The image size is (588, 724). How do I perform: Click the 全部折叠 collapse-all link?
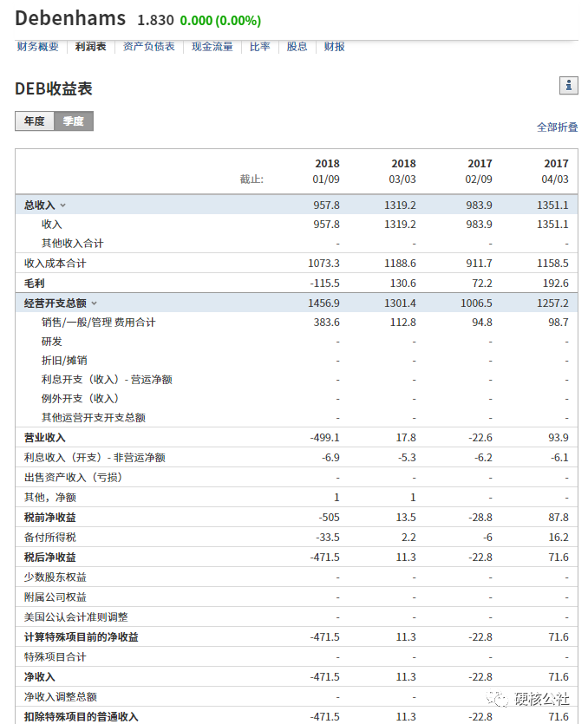(557, 127)
